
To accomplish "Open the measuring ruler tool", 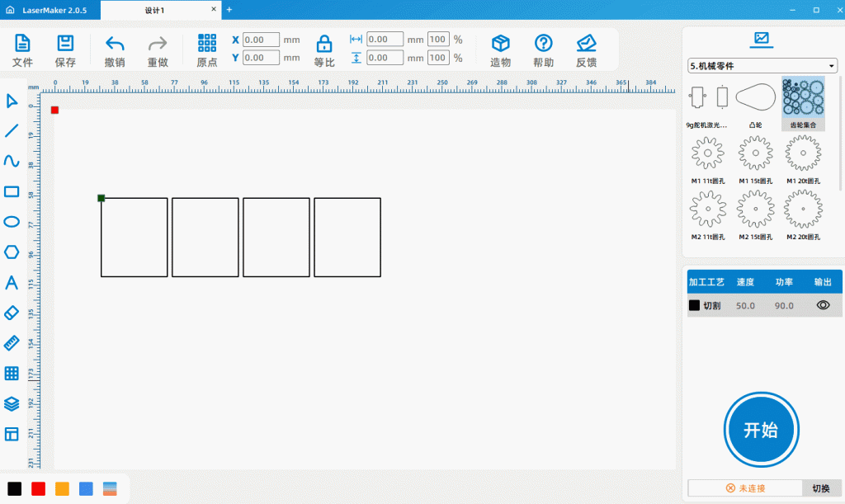I will pos(12,343).
